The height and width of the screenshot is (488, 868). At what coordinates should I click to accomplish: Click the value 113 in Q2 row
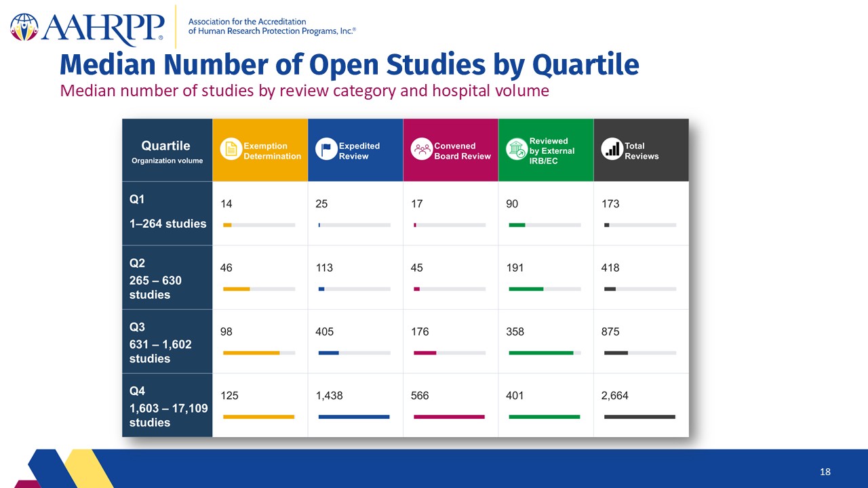coord(324,268)
